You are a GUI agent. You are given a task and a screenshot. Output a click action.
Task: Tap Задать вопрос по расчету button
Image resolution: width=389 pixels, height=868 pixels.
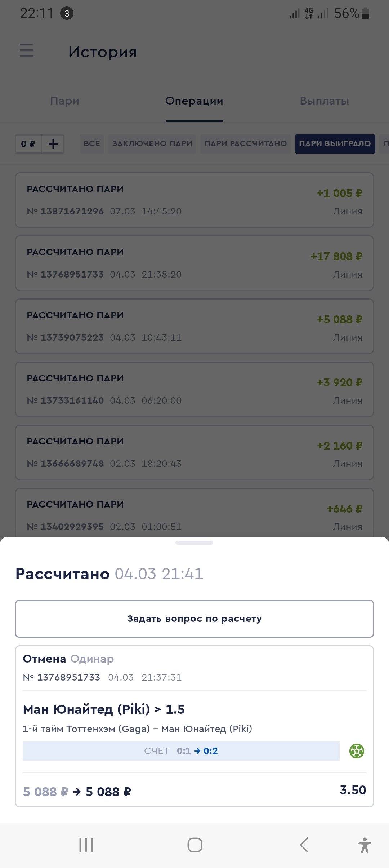(194, 619)
